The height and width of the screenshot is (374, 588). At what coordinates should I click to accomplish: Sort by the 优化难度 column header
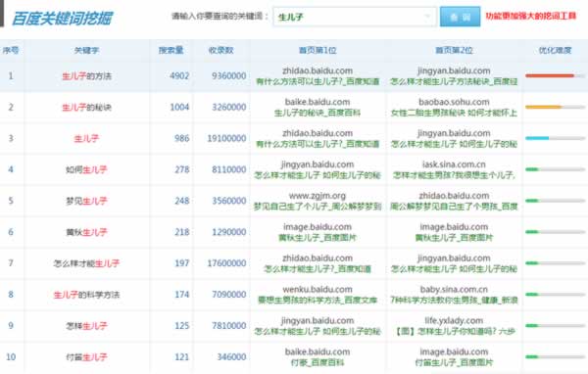(555, 50)
